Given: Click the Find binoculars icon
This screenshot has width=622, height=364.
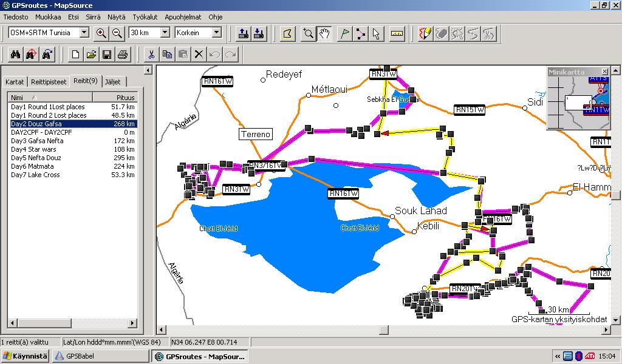Looking at the screenshot, I should tap(15, 55).
